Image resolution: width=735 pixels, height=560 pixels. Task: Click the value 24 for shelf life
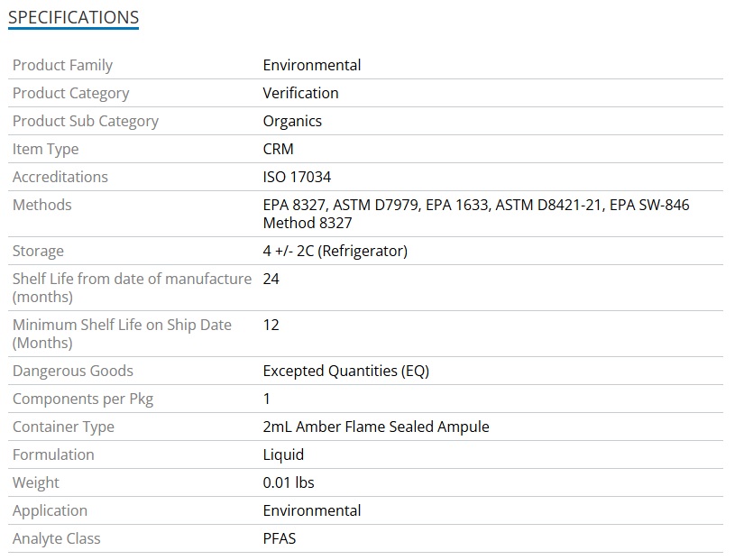(x=271, y=279)
